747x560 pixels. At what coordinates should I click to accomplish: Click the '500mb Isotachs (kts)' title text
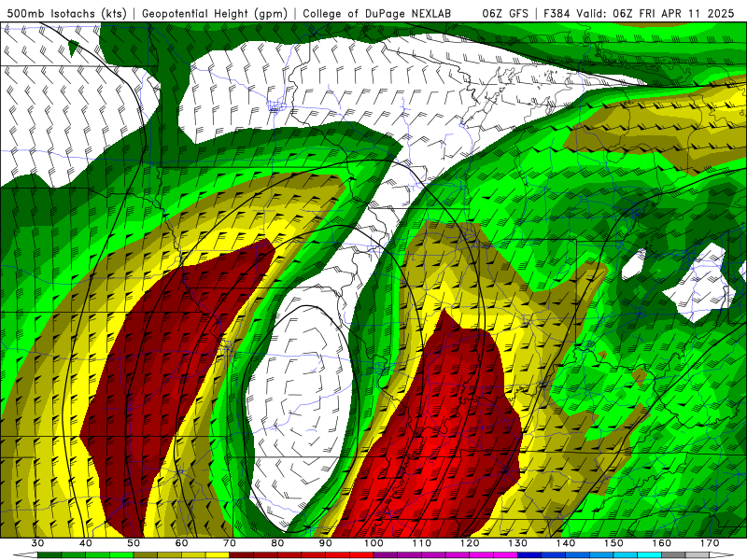point(66,13)
